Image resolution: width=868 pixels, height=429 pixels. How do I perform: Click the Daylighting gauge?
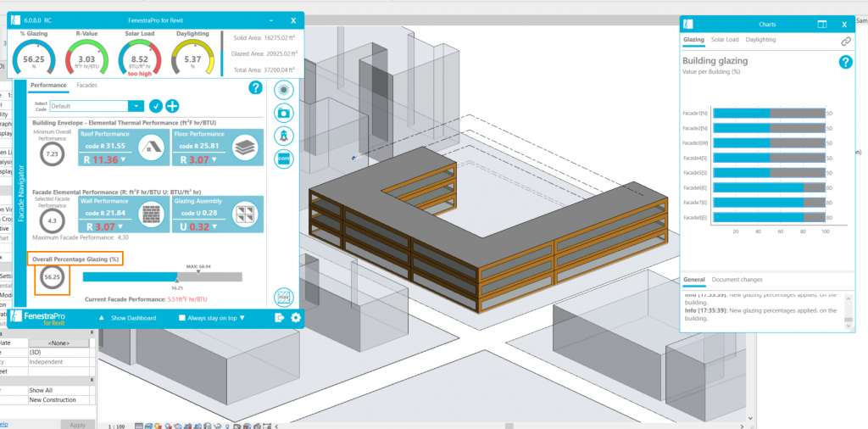[x=192, y=58]
